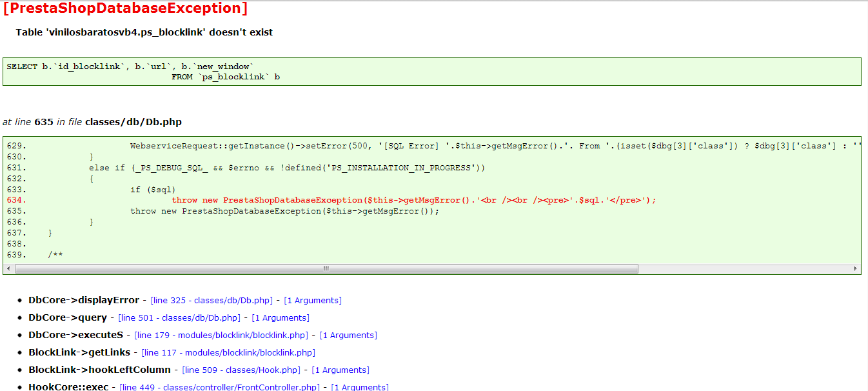The height and width of the screenshot is (391, 868).
Task: Click code line 629 WebserviceRequest::getInstance
Action: (495, 146)
